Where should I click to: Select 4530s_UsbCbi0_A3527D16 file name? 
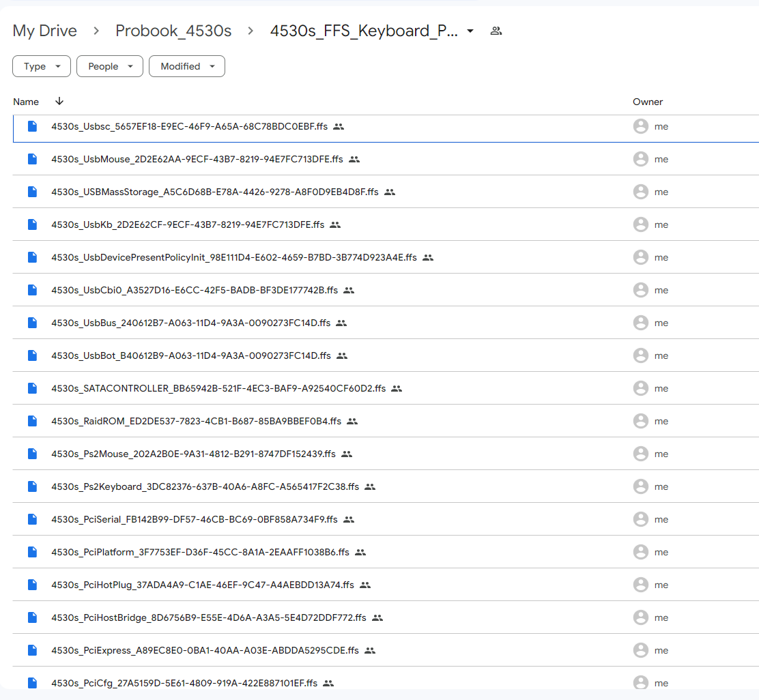tap(195, 290)
